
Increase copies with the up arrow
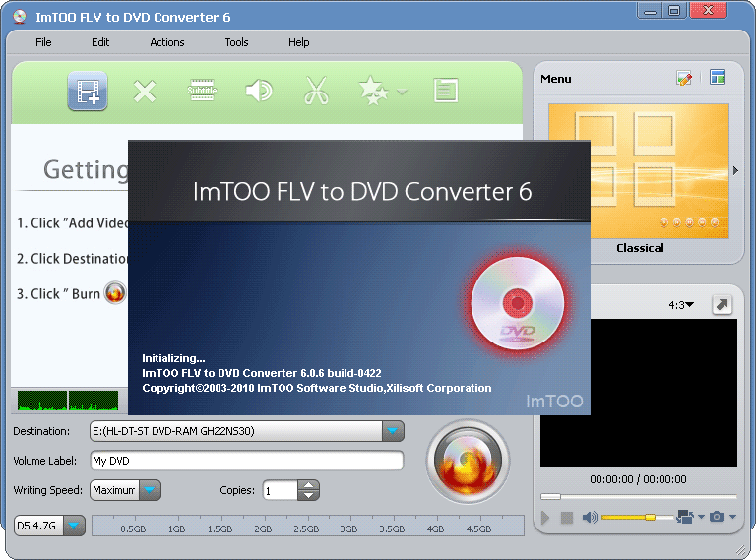pyautogui.click(x=308, y=485)
